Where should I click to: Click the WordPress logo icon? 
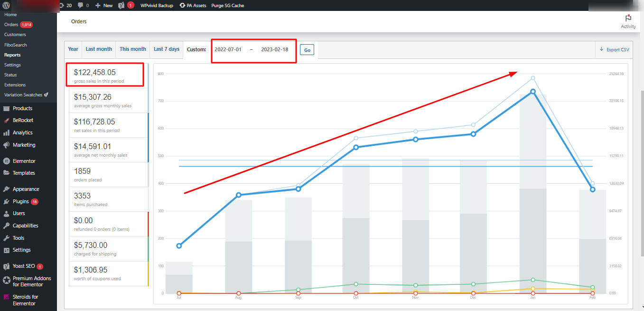6,5
